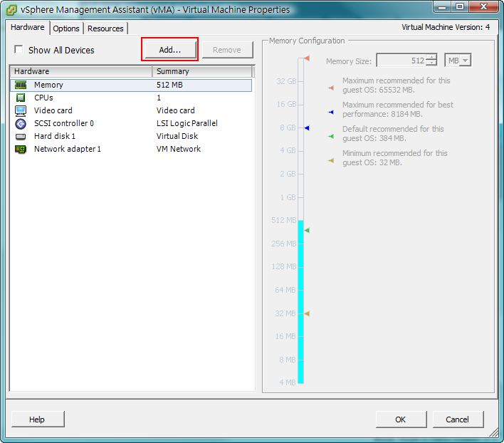The width and height of the screenshot is (504, 443).
Task: Click the Hard disk 1 icon
Action: (x=21, y=137)
